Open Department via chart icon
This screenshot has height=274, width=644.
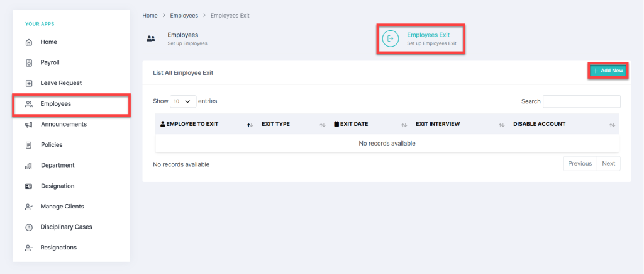click(x=28, y=166)
